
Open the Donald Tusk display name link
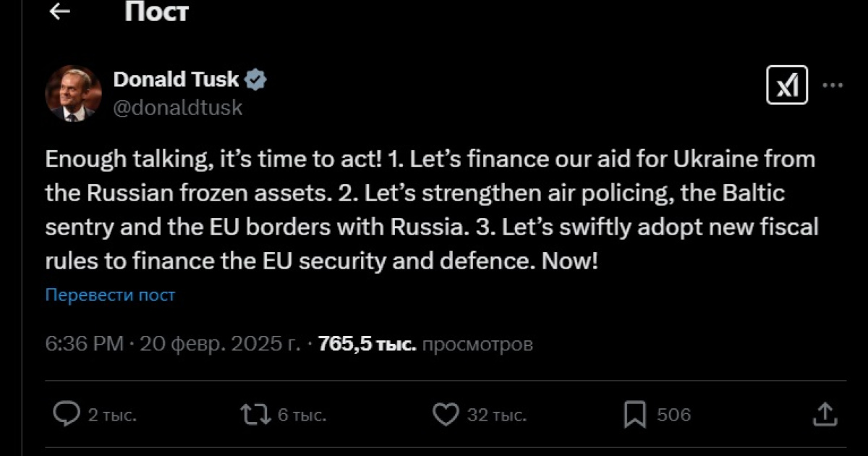pos(176,80)
